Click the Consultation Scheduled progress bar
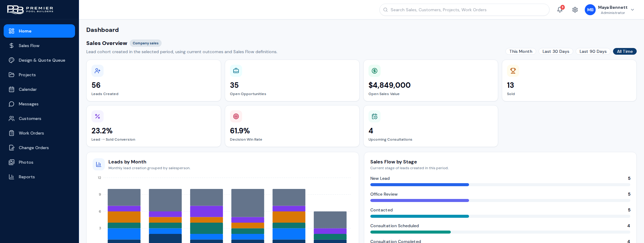This screenshot has width=644, height=243. (x=500, y=232)
